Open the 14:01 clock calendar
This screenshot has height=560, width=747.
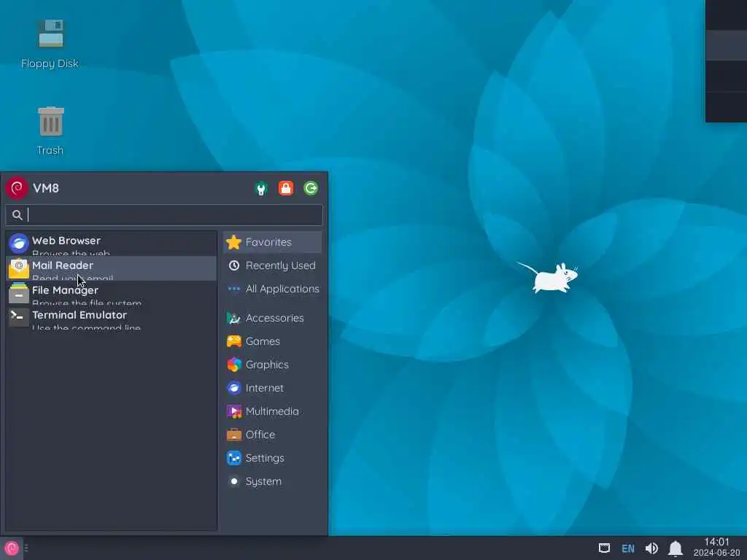(x=716, y=547)
